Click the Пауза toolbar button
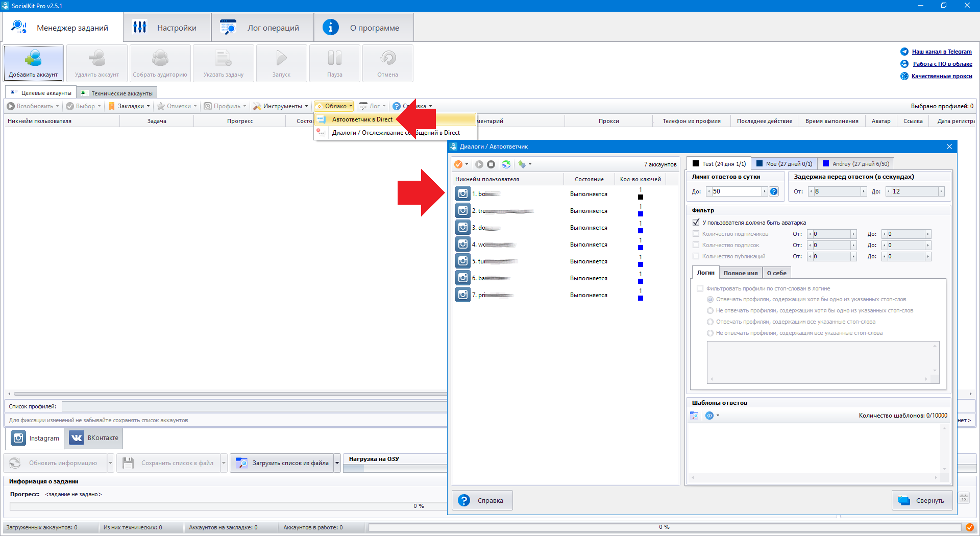Screen dimensions: 980x536 click(x=335, y=63)
